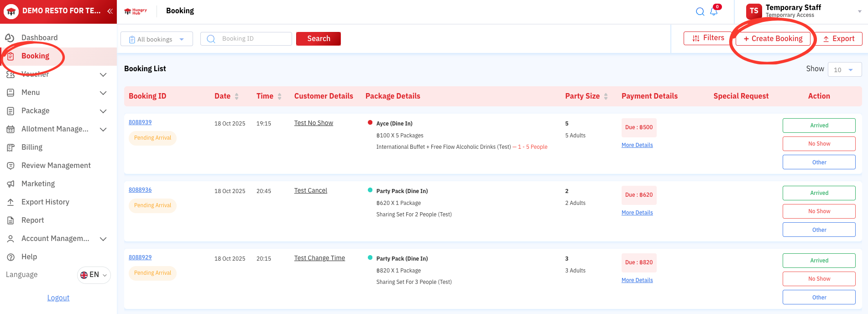868x314 pixels.
Task: Click the Logout link
Action: [x=58, y=298]
